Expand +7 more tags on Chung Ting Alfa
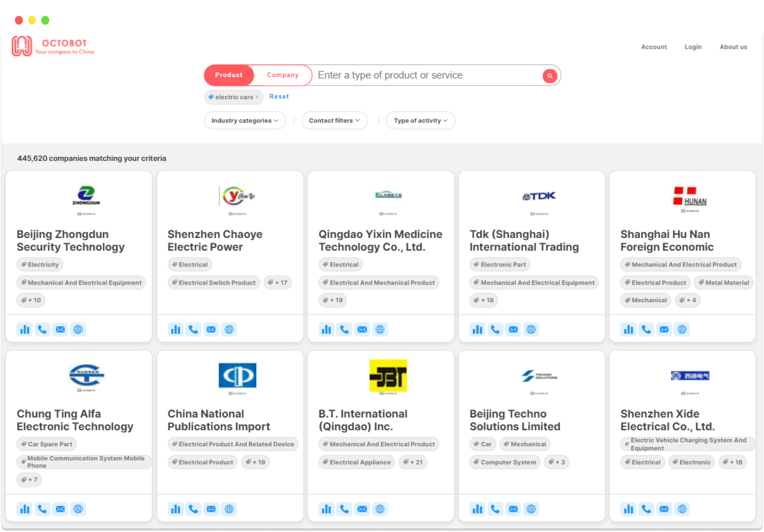 click(x=29, y=480)
